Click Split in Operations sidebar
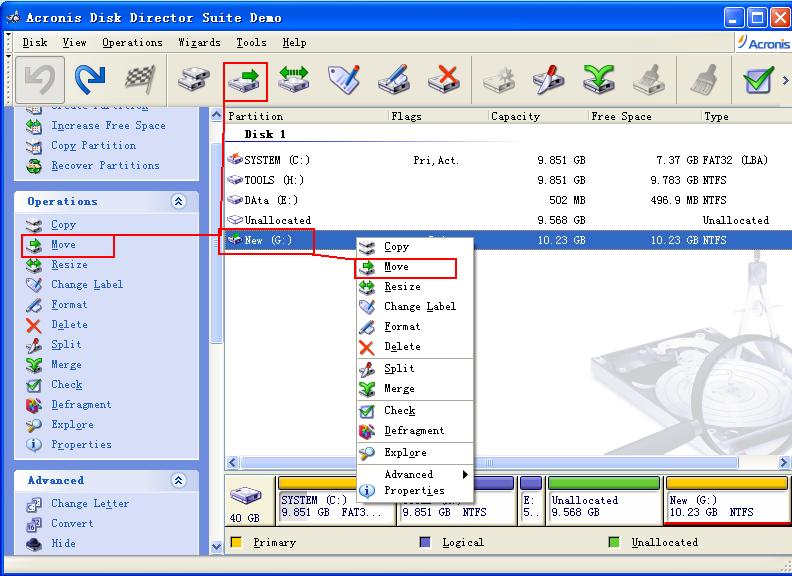 (x=66, y=344)
